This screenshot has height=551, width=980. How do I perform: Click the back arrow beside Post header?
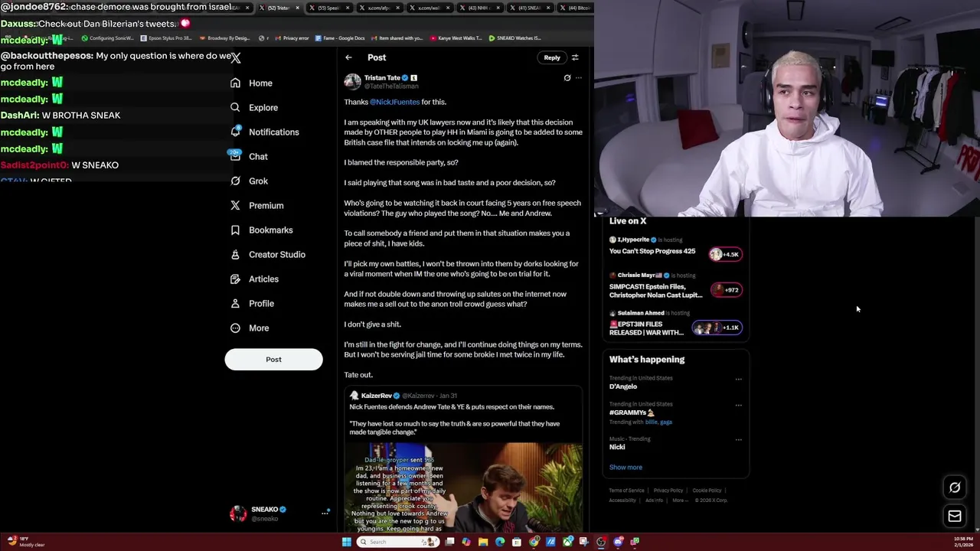pos(348,57)
